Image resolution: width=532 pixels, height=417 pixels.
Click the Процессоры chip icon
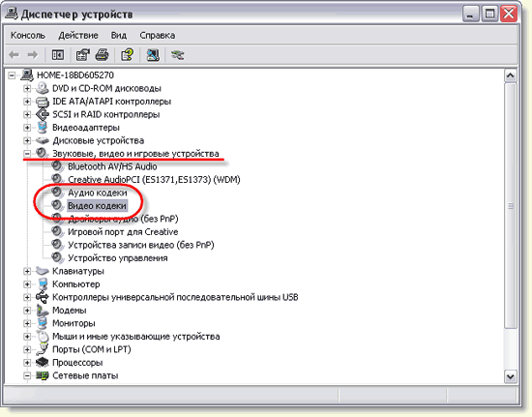(43, 363)
